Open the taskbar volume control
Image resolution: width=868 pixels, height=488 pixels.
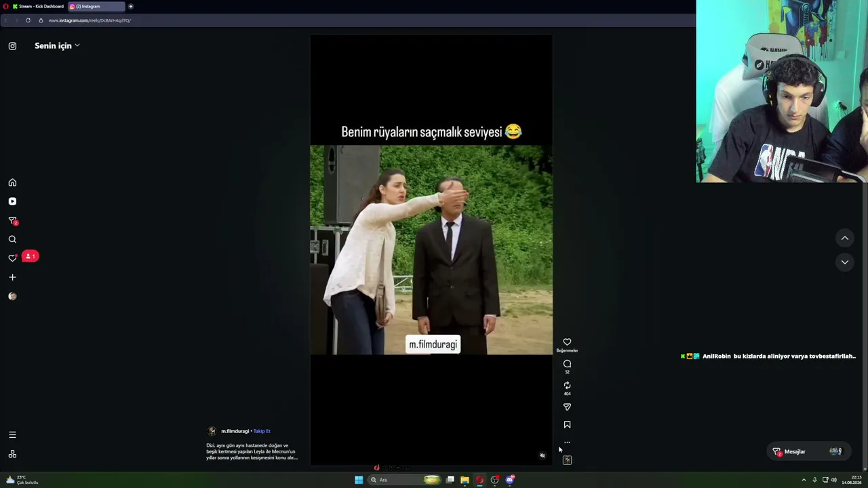[833, 480]
